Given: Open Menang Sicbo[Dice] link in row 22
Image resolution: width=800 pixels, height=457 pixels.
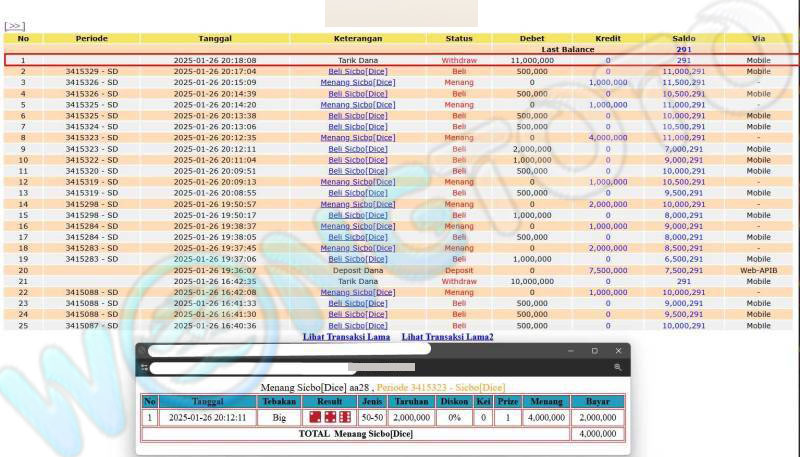Looking at the screenshot, I should tap(358, 292).
